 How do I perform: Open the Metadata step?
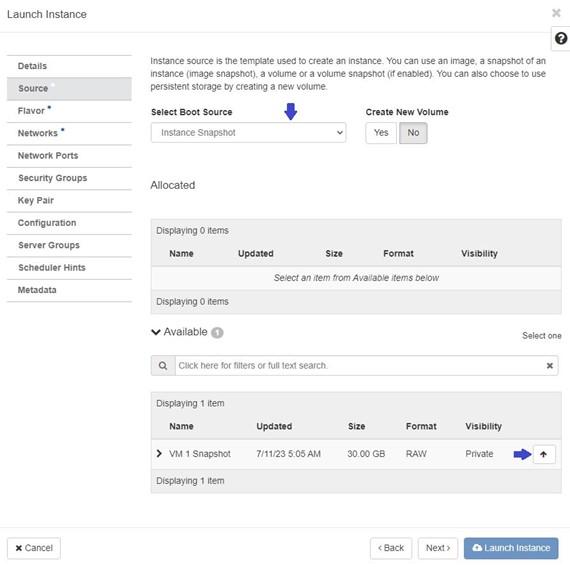tap(69, 290)
